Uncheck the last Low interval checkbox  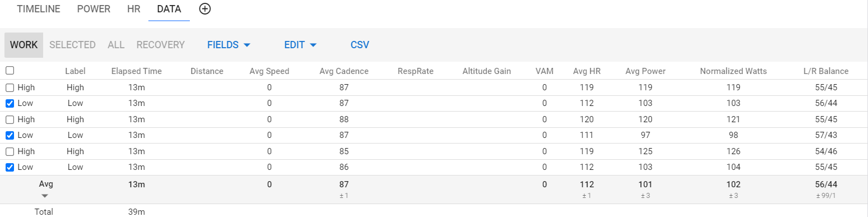(x=10, y=167)
